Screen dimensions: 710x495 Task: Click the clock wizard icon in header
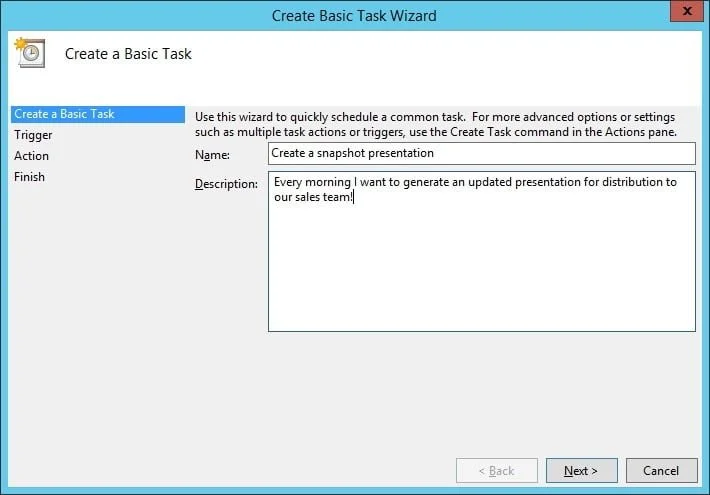(30, 52)
